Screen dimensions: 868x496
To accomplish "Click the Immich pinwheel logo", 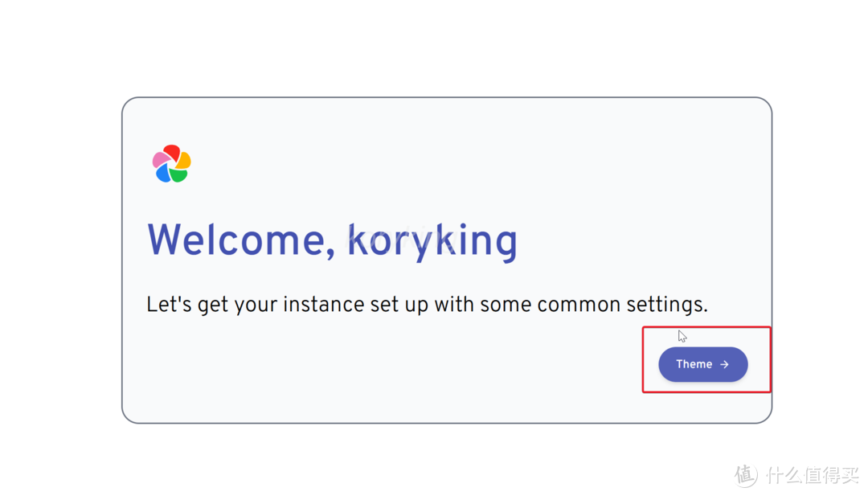I will [x=172, y=164].
